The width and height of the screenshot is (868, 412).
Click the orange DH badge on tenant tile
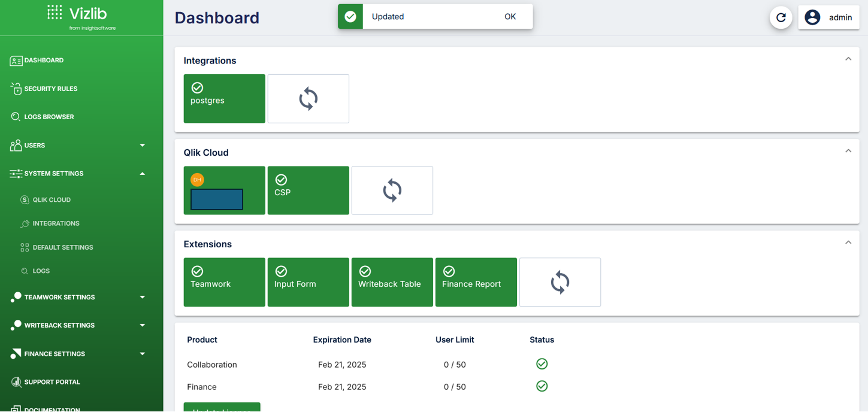coord(197,180)
